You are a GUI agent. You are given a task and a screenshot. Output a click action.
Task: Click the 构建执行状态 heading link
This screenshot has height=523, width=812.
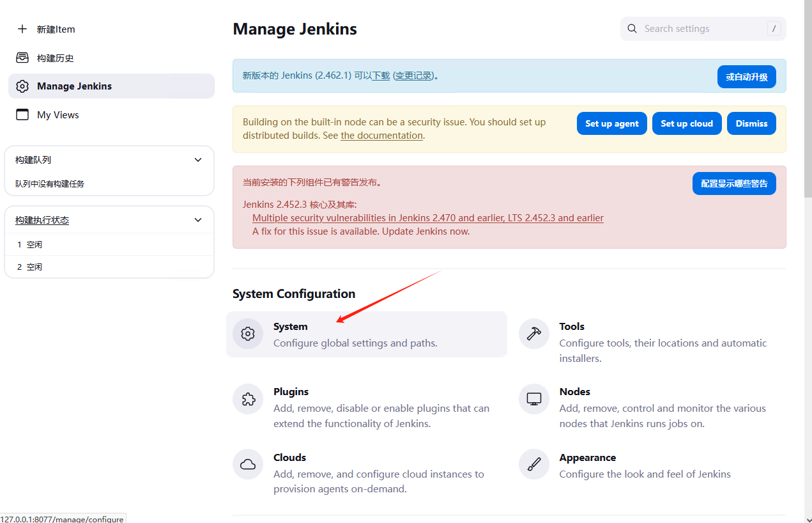coord(42,220)
